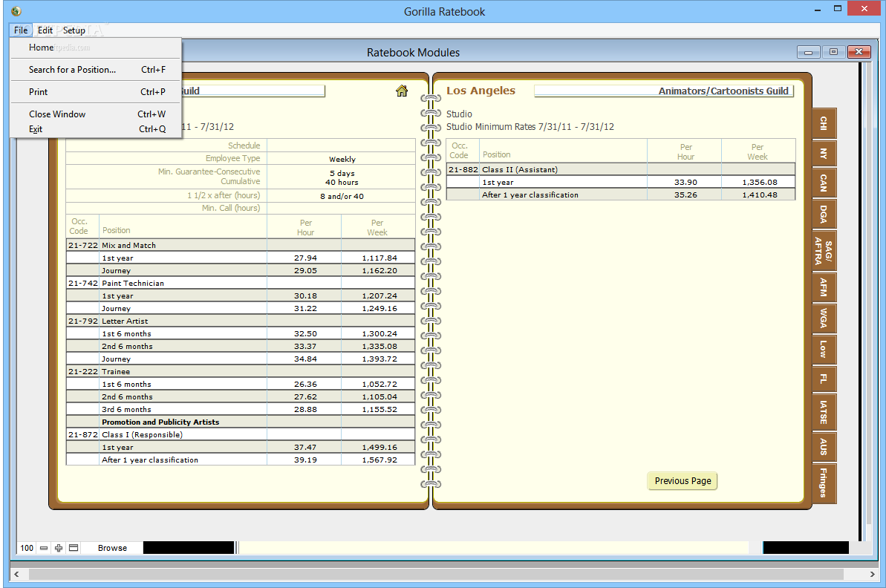Click the Weekly employee type value
Image resolution: width=886 pixels, height=588 pixels.
click(342, 160)
